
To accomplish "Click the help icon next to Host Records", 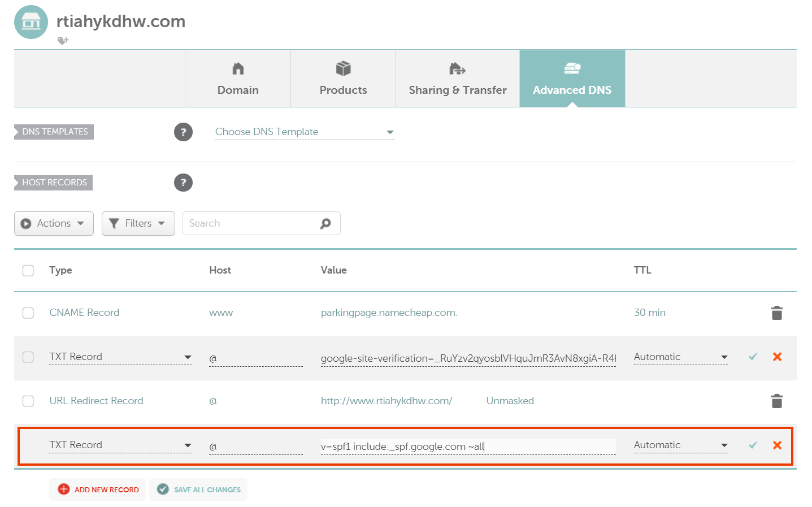I will pos(183,183).
